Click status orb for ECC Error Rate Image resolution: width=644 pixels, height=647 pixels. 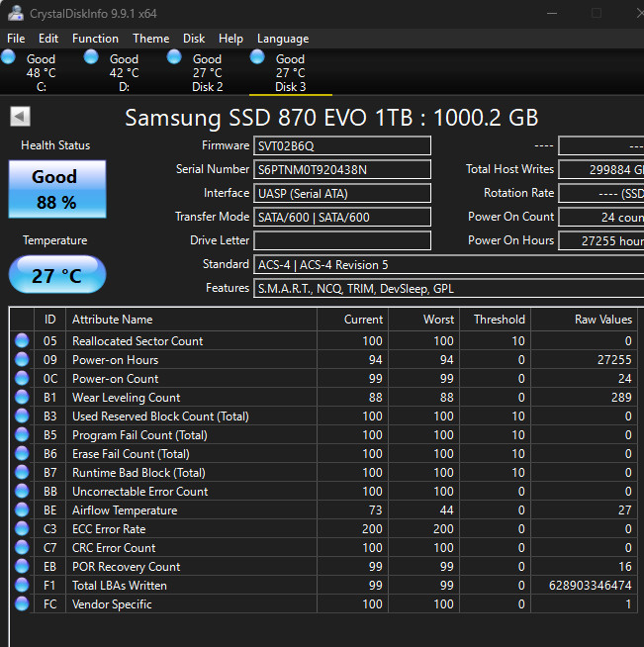point(22,528)
